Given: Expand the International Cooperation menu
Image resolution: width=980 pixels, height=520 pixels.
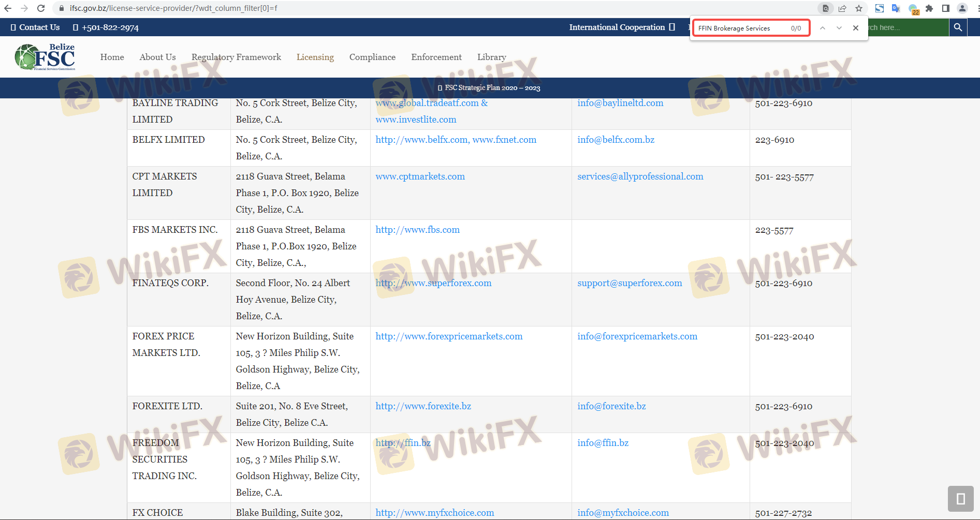Looking at the screenshot, I should coord(621,27).
